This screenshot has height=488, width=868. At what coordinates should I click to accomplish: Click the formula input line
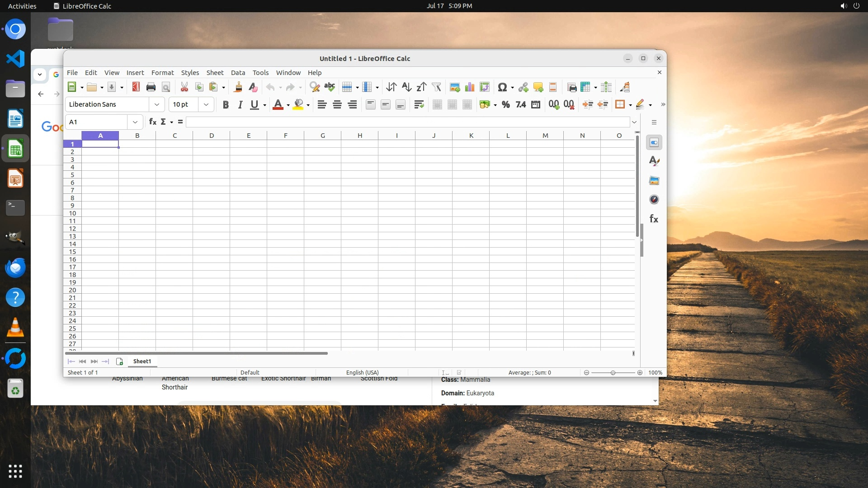[407, 122]
